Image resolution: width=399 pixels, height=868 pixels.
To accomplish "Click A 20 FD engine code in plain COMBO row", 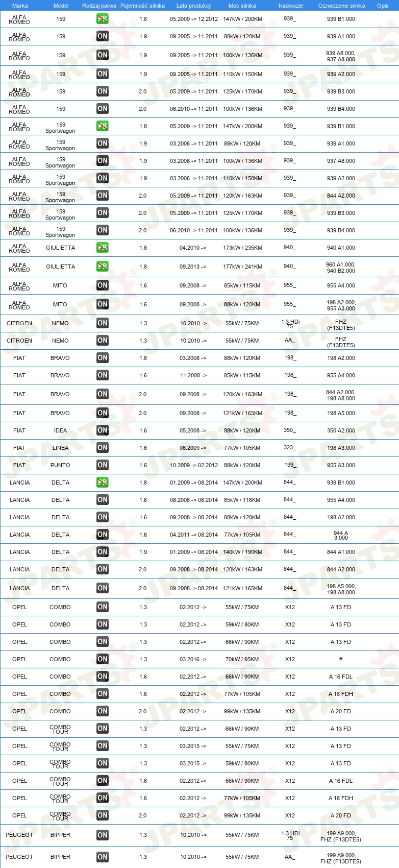I will coord(341,711).
